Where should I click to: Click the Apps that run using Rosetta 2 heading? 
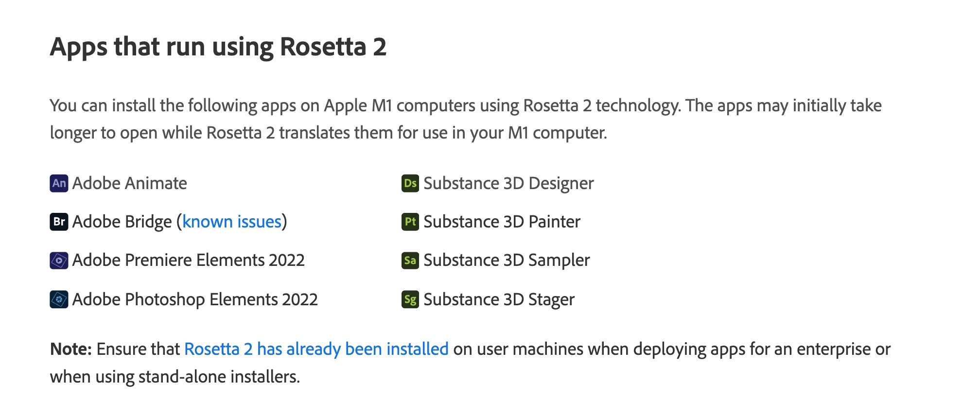(x=218, y=47)
